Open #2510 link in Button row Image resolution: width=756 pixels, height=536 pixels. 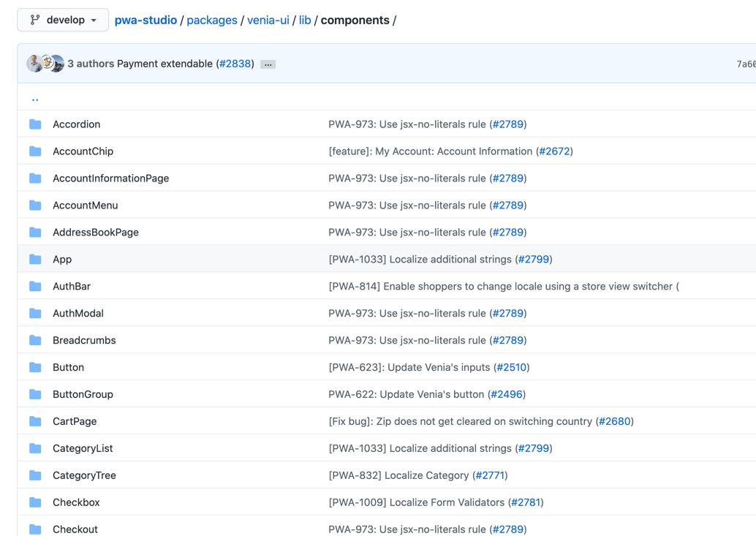[512, 367]
